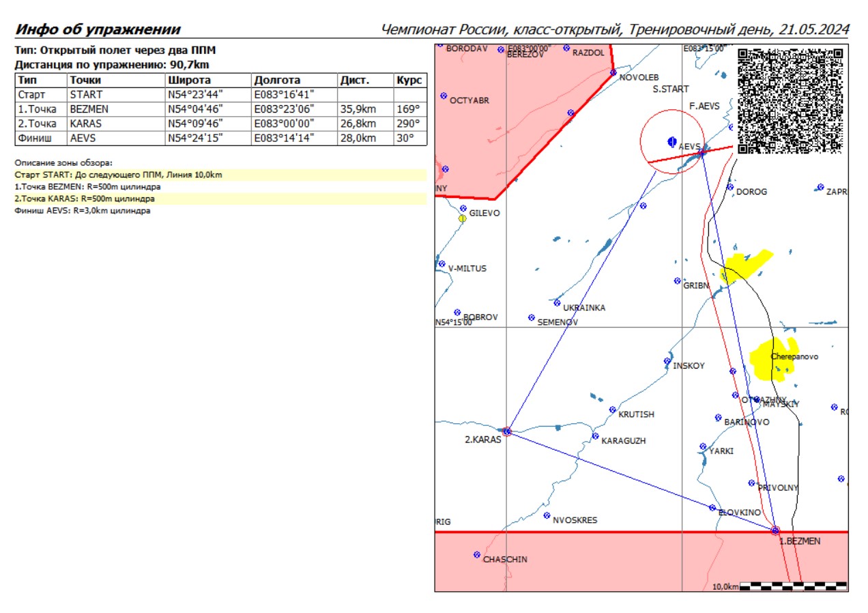Screen dimensions: 868x613
Task: Click the OCTYABR waypoint marker
Action: 444,96
